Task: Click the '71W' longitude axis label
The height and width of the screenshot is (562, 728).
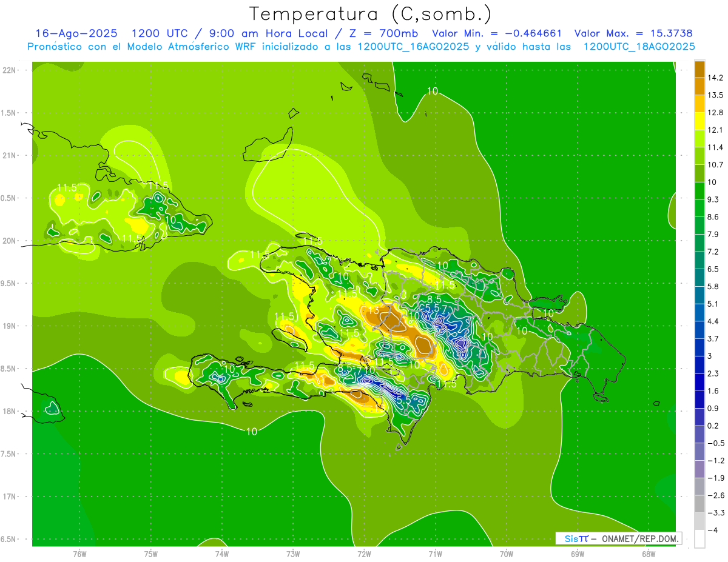Action: pyautogui.click(x=435, y=554)
